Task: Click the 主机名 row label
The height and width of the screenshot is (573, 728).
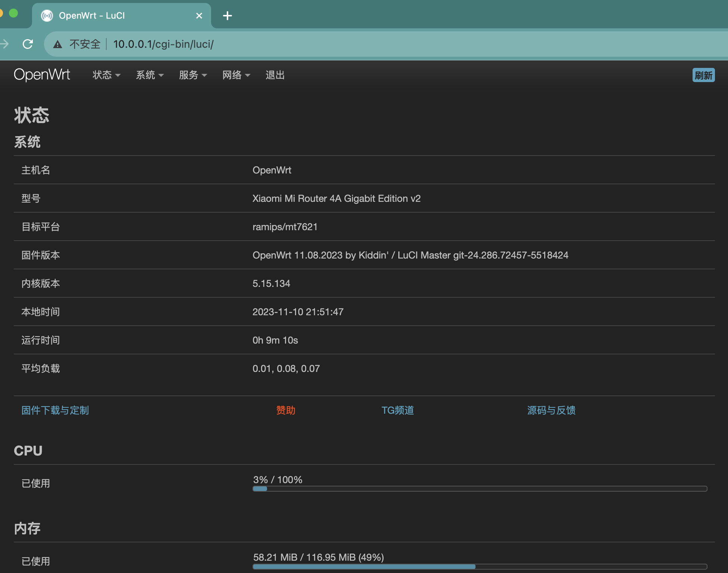Action: point(36,170)
